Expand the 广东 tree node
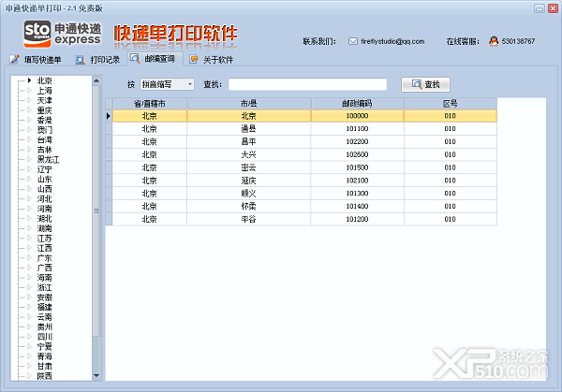Viewport: 562px width, 392px height. [30, 257]
